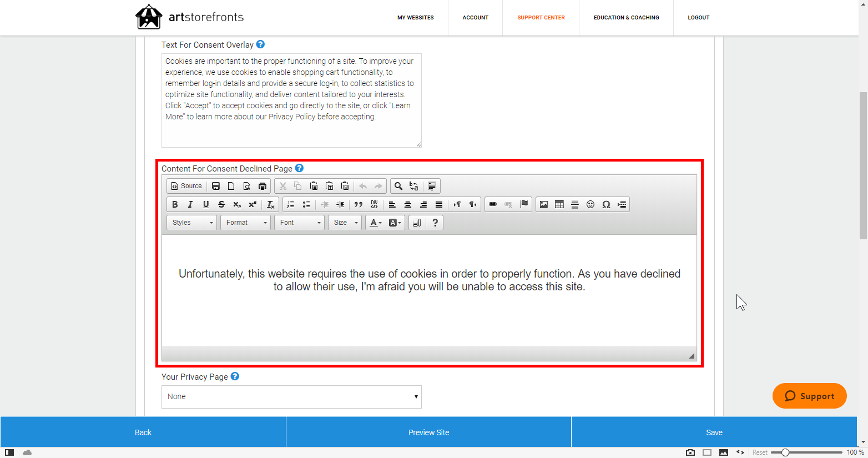The width and height of the screenshot is (868, 458).
Task: Toggle Italic formatting
Action: [x=190, y=204]
